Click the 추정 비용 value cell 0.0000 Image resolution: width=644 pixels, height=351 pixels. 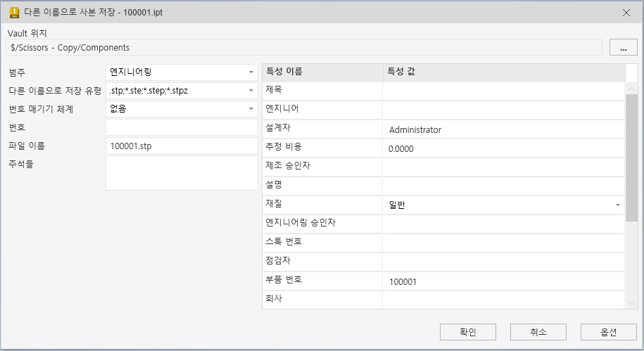click(x=503, y=148)
